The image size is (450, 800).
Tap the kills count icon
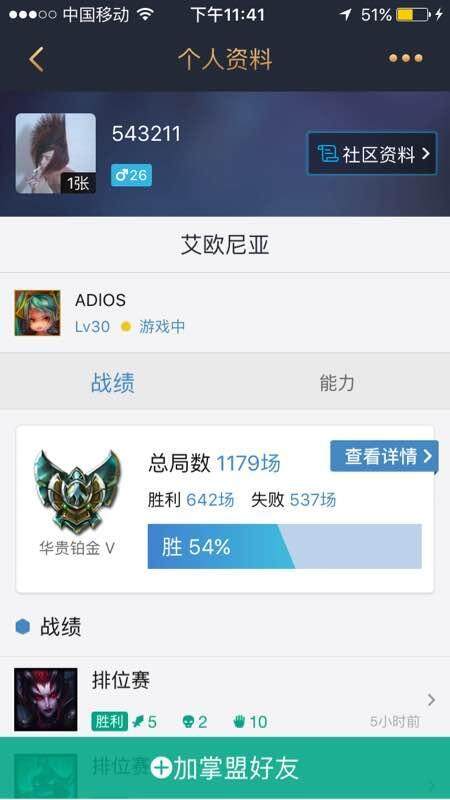coord(138,722)
